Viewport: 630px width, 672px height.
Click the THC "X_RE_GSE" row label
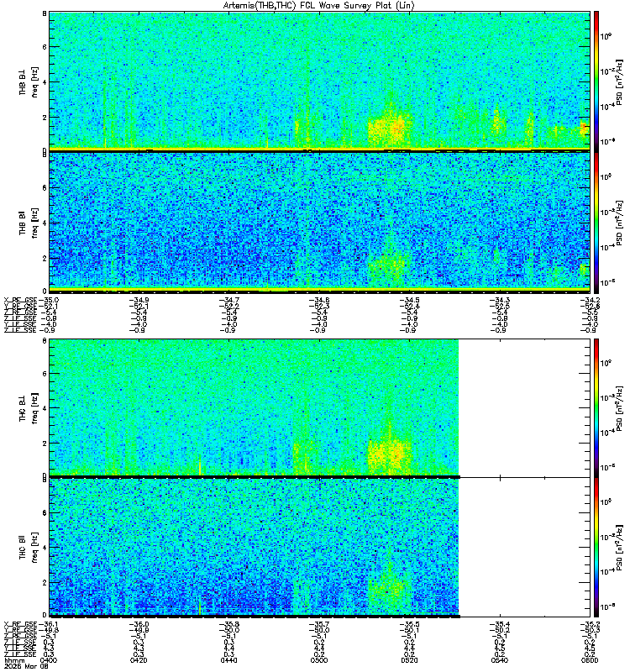coord(20,624)
